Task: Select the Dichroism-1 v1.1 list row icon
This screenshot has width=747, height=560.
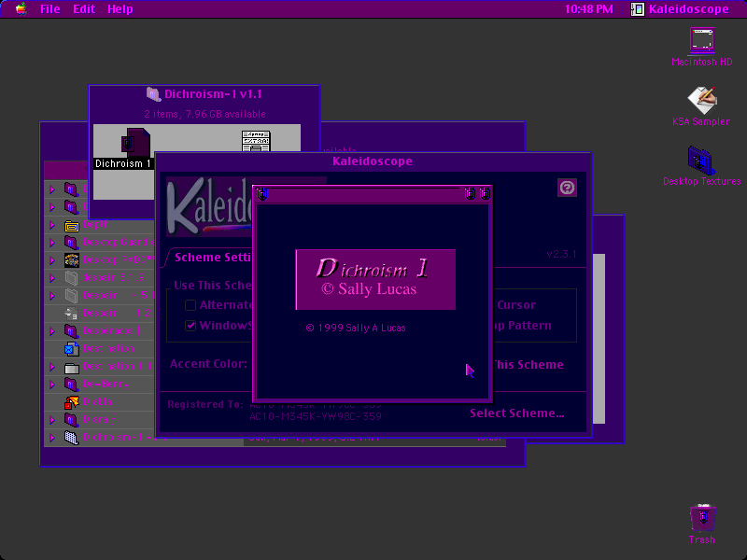Action: [x=72, y=438]
